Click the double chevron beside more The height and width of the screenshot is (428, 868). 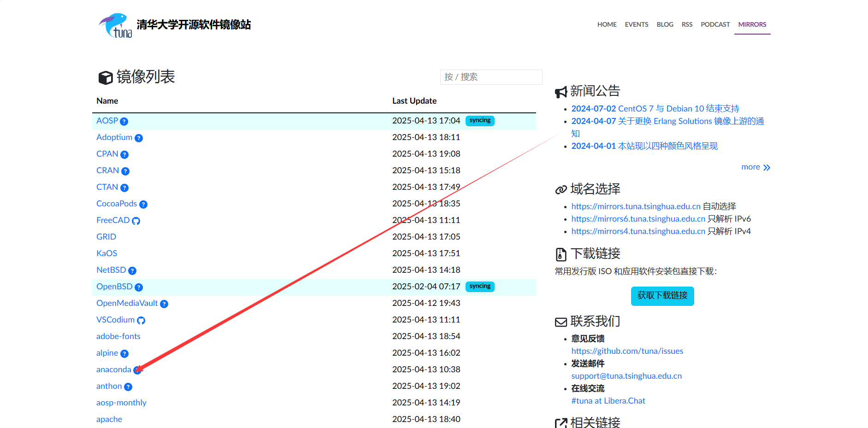(767, 168)
